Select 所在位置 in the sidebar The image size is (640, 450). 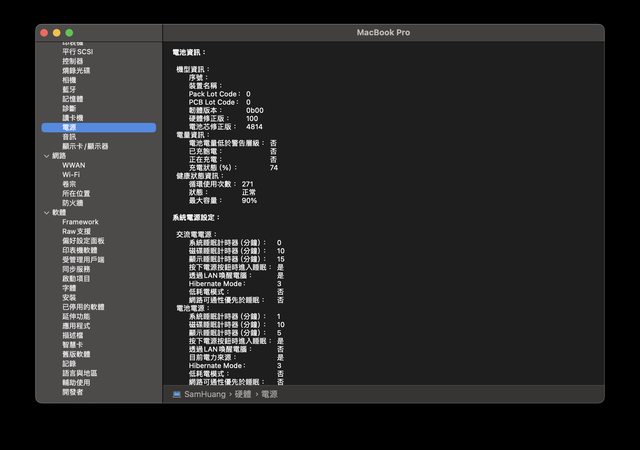coord(76,194)
